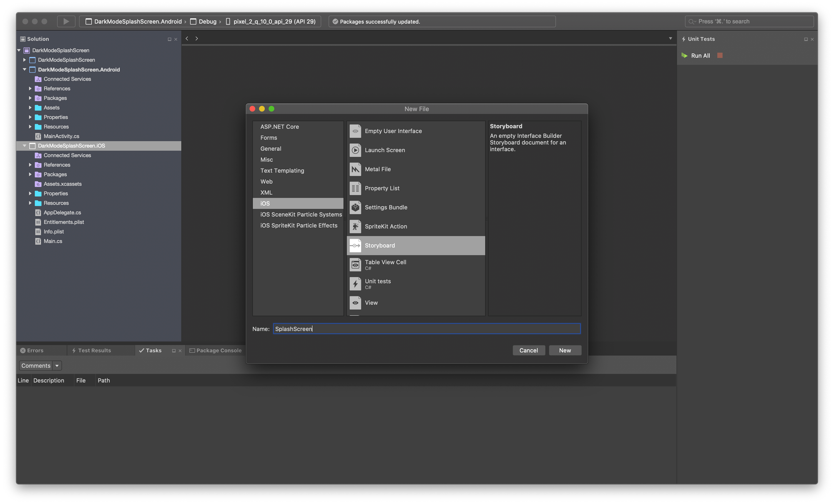This screenshot has height=504, width=834.
Task: Stop unit tests with red square button
Action: pos(720,55)
